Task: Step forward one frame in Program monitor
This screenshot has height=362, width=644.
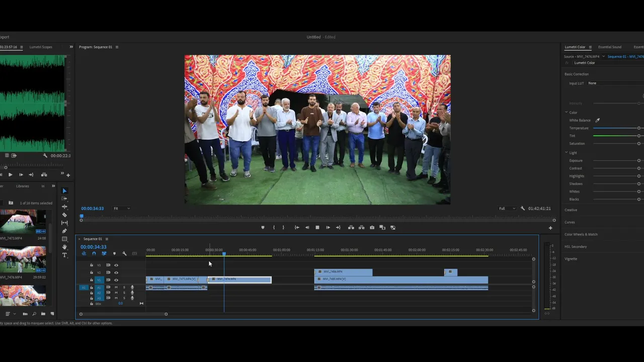Action: 328,228
